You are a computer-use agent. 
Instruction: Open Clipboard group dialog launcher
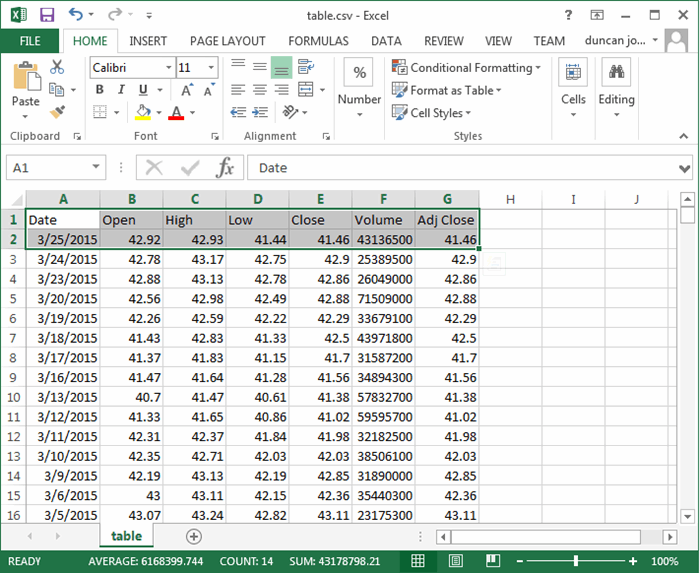point(77,137)
